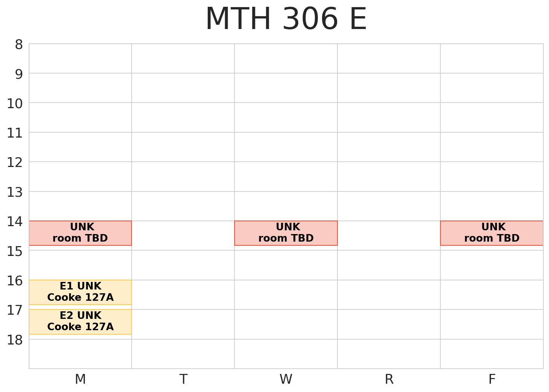Click the 10 hour axis label

[15, 104]
